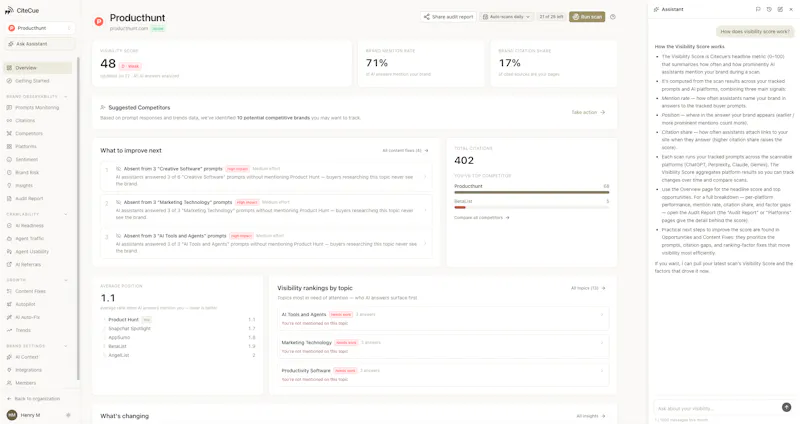Open the Members people icon

(x=9, y=383)
